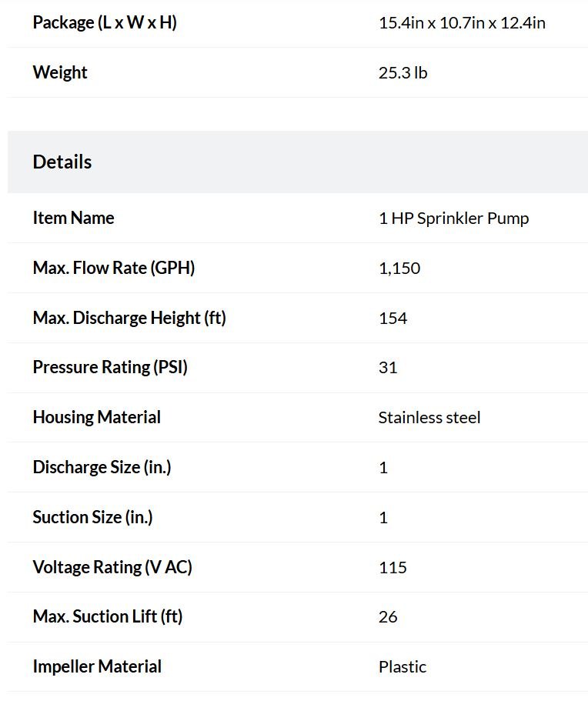Select the Weight label
Viewport: 588px width, 701px height.
(x=60, y=72)
